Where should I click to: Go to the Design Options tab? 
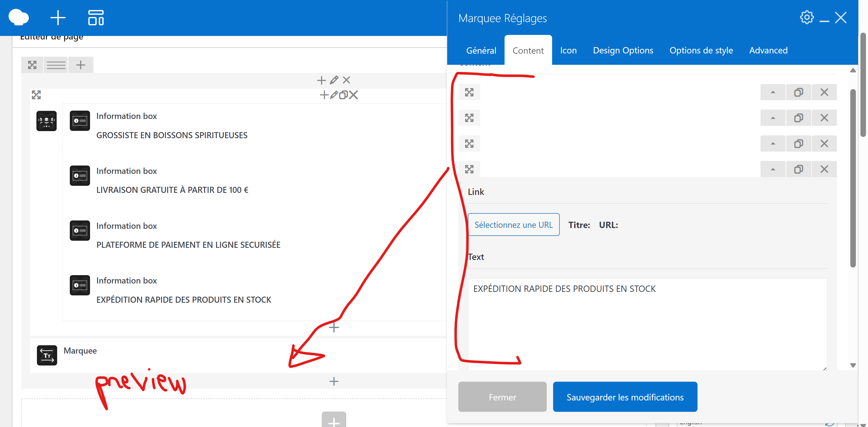pyautogui.click(x=623, y=50)
